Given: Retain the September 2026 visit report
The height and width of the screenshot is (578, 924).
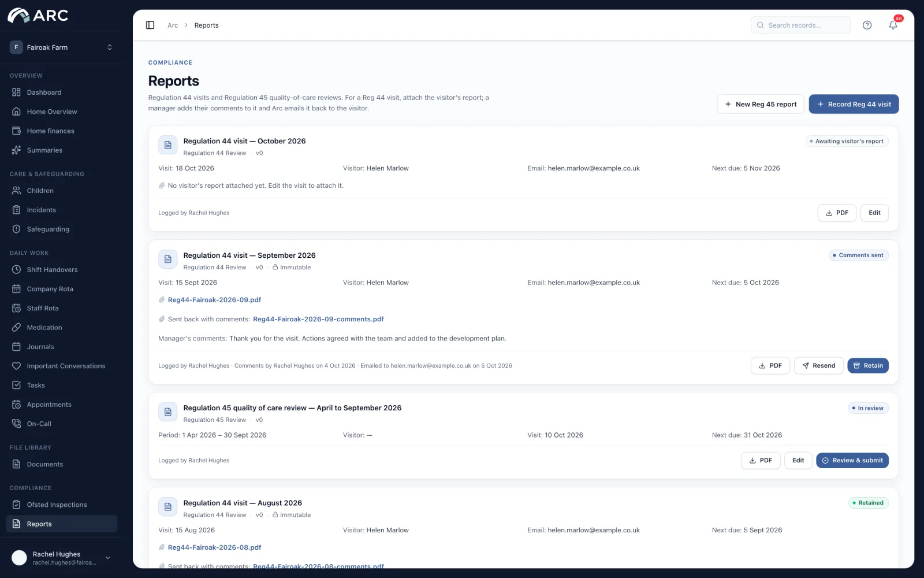Looking at the screenshot, I should pos(868,365).
